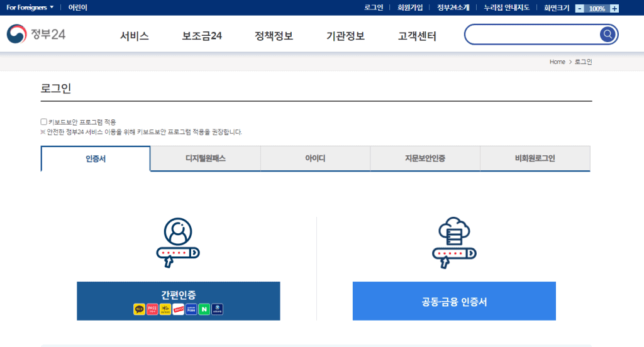Open the 정책정보 menu
This screenshot has height=347, width=644.
pyautogui.click(x=274, y=36)
